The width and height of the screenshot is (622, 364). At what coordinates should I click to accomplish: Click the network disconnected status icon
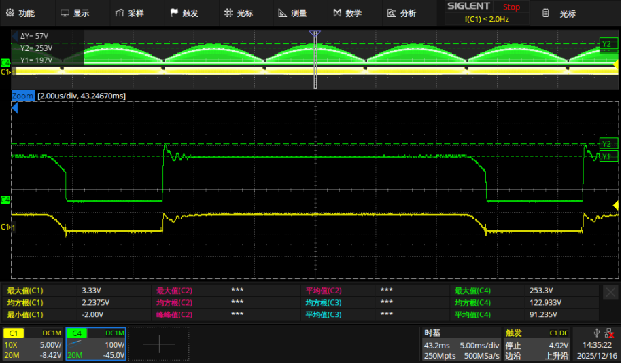pos(610,333)
